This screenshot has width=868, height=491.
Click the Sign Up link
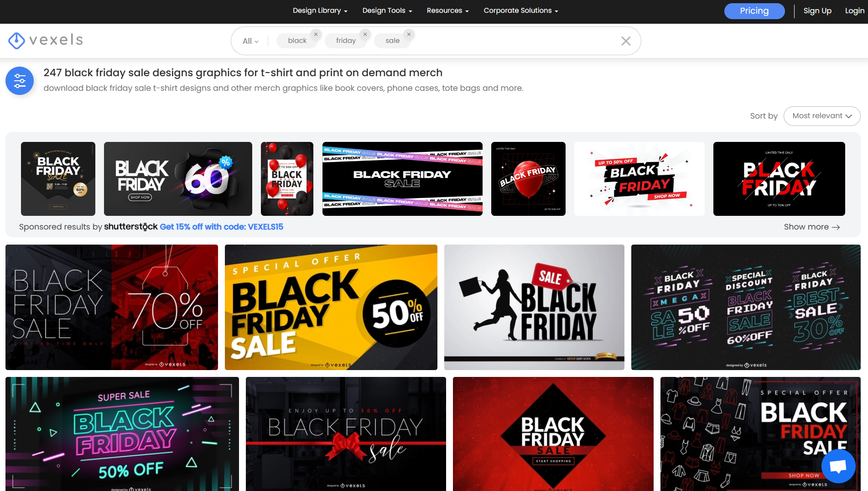point(817,10)
